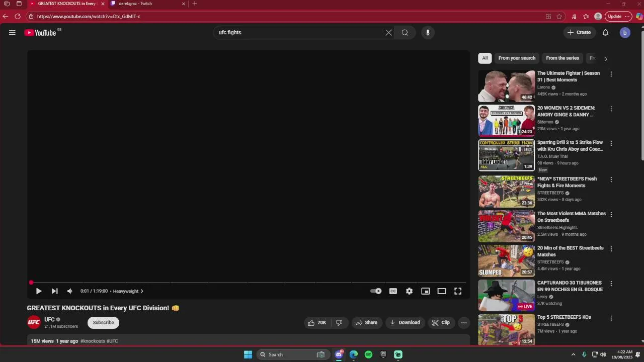
Task: Mute the video volume
Action: 70,291
